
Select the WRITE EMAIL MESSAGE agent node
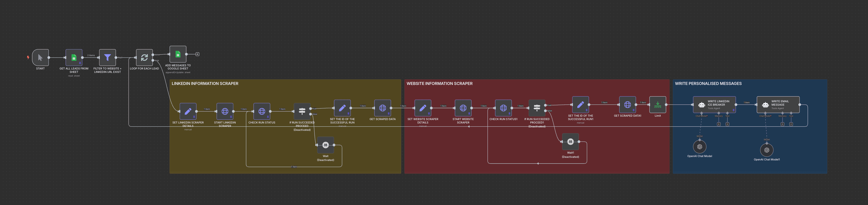778,105
